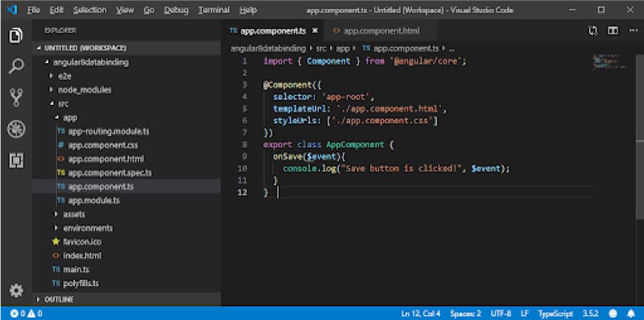Screen dimensions: 644x320
Task: Open the Source Control view
Action: pos(16,97)
